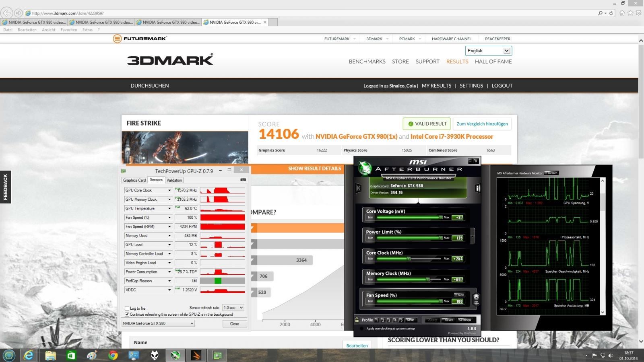Click the Futuremark logo
The image size is (644, 362).
point(140,39)
